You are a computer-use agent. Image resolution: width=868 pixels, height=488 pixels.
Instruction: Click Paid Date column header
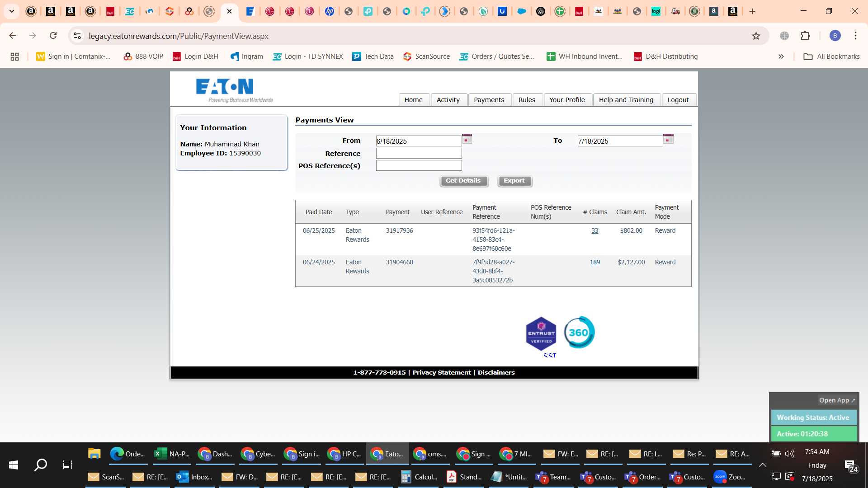pos(319,212)
